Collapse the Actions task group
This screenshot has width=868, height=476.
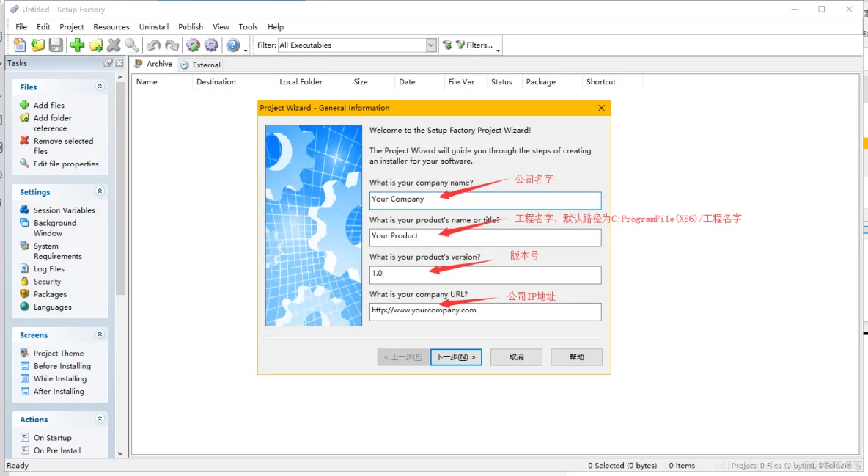pos(100,418)
